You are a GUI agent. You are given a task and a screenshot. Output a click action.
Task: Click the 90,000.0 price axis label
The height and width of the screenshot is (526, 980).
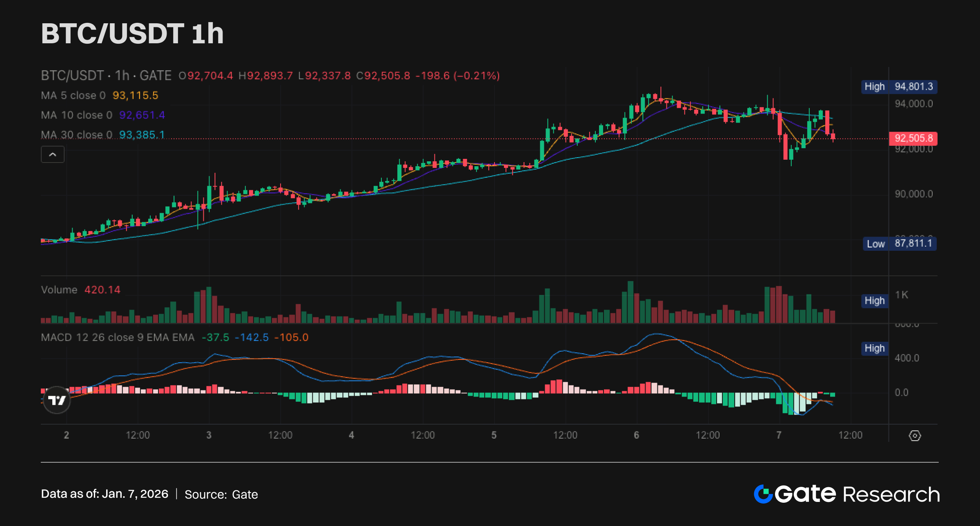(x=913, y=194)
